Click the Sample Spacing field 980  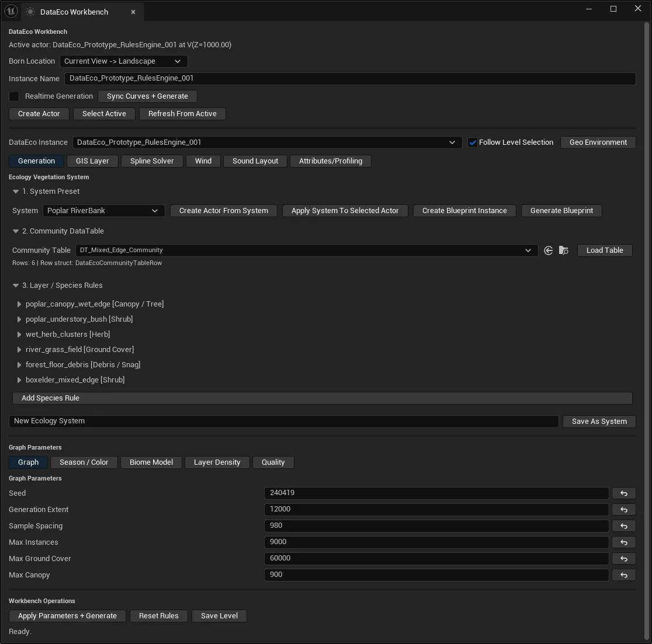[x=436, y=526]
